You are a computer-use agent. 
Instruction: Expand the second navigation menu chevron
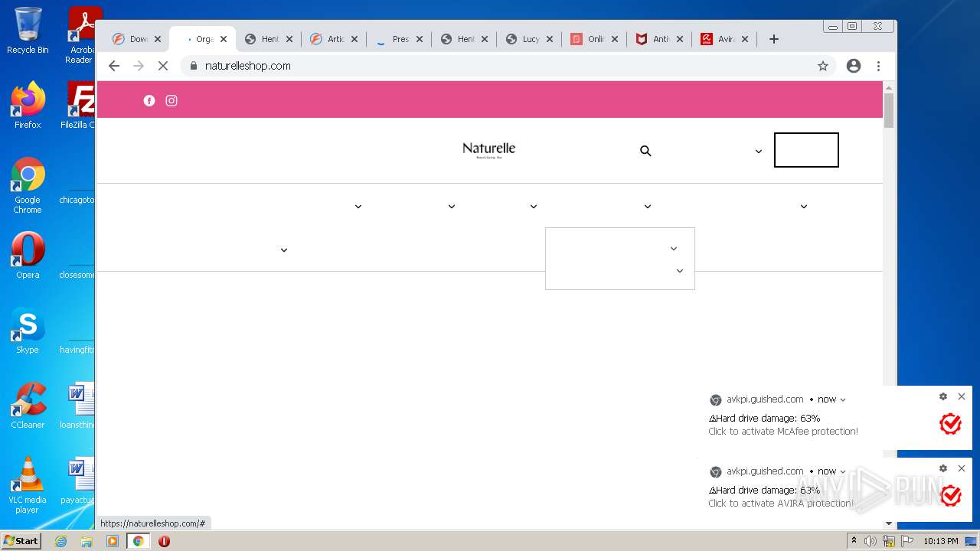coord(452,207)
